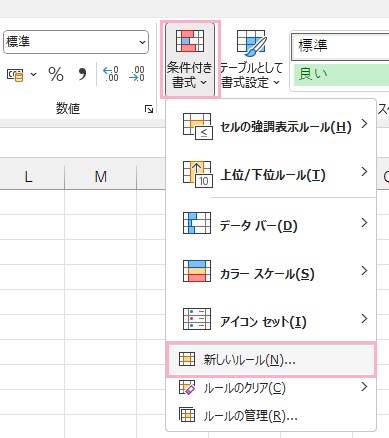Open カラー スケール(S) submenu
Image resolution: width=389 pixels, height=438 pixels.
[271, 272]
